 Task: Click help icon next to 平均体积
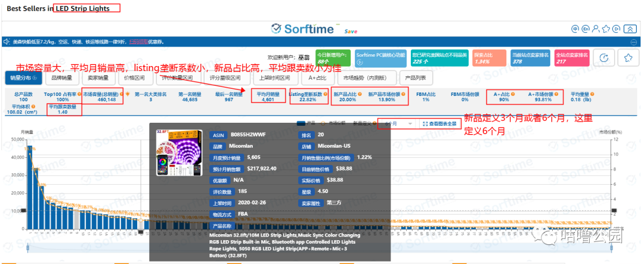33,107
